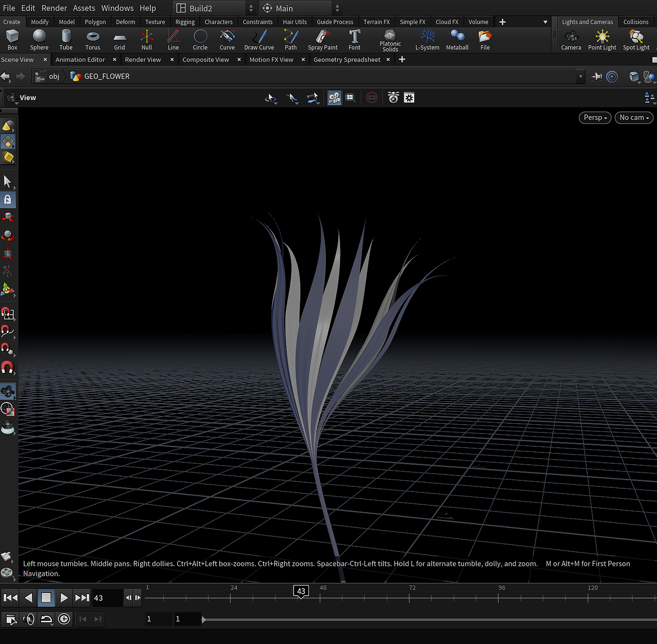Click the back arrow in the path bar
The width and height of the screenshot is (657, 644).
[x=6, y=77]
